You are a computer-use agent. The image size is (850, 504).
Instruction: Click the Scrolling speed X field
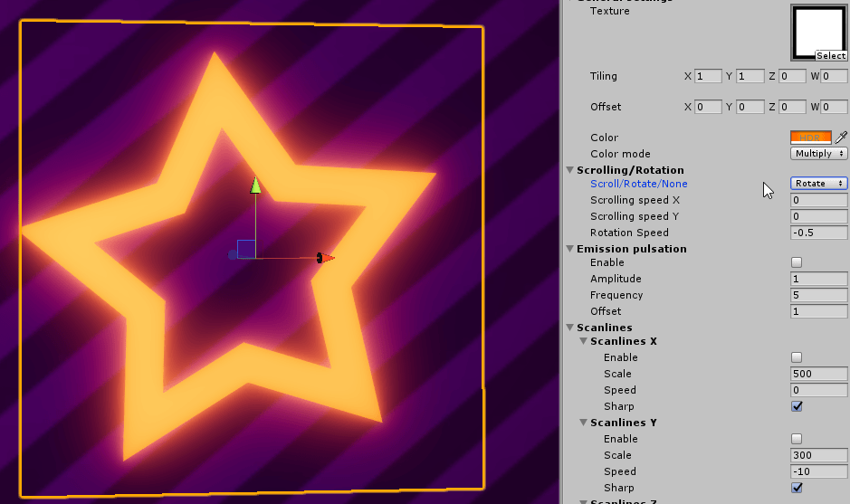(x=818, y=200)
